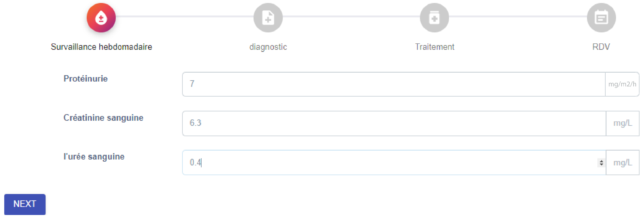Select the Traitement medicine bottle icon
Screen dimensions: 644x219
pyautogui.click(x=434, y=18)
